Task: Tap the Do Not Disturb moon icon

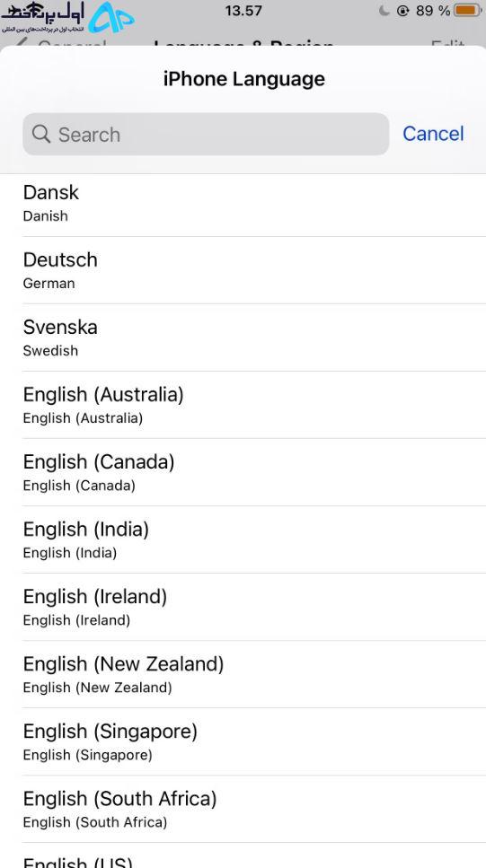Action: coord(384,11)
